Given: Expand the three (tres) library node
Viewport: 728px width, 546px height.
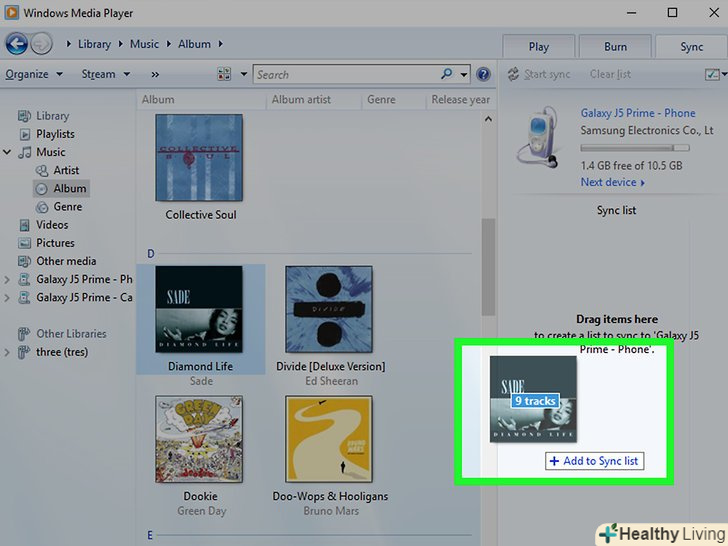Looking at the screenshot, I should pos(7,352).
